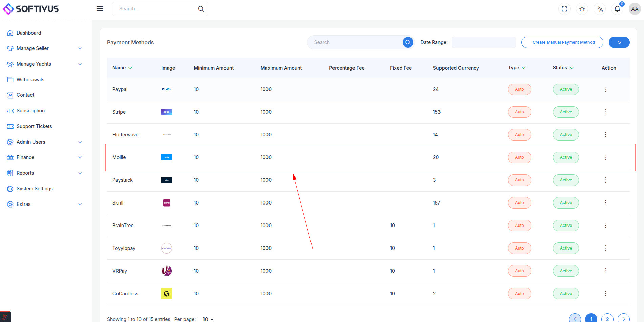Click the Stripe logo thumbnail
Screen dimensions: 644x322
(167, 112)
